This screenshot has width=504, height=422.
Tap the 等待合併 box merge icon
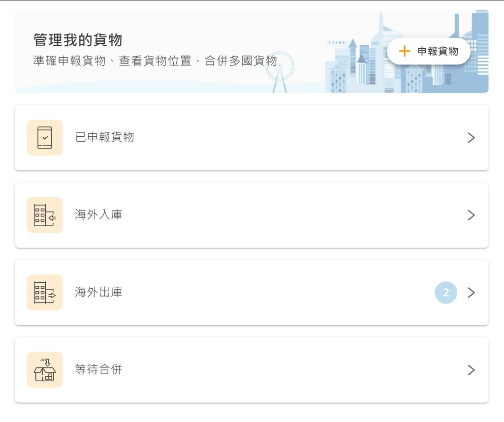point(45,370)
